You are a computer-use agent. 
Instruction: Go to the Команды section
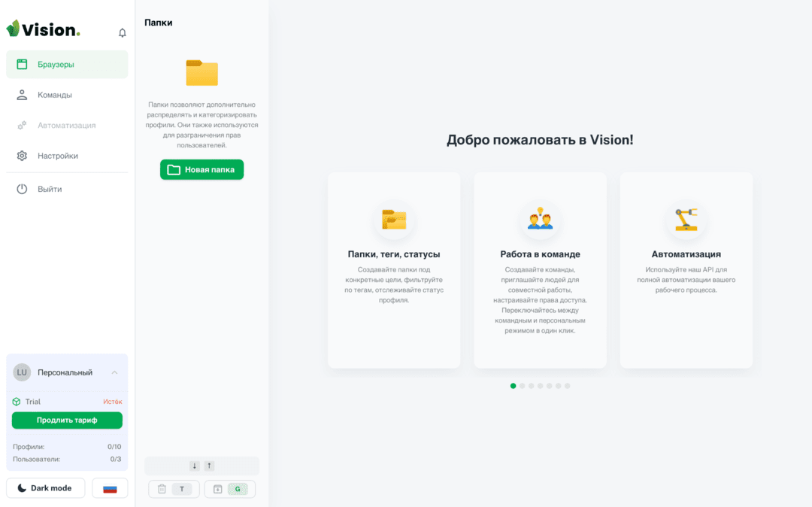click(x=67, y=95)
